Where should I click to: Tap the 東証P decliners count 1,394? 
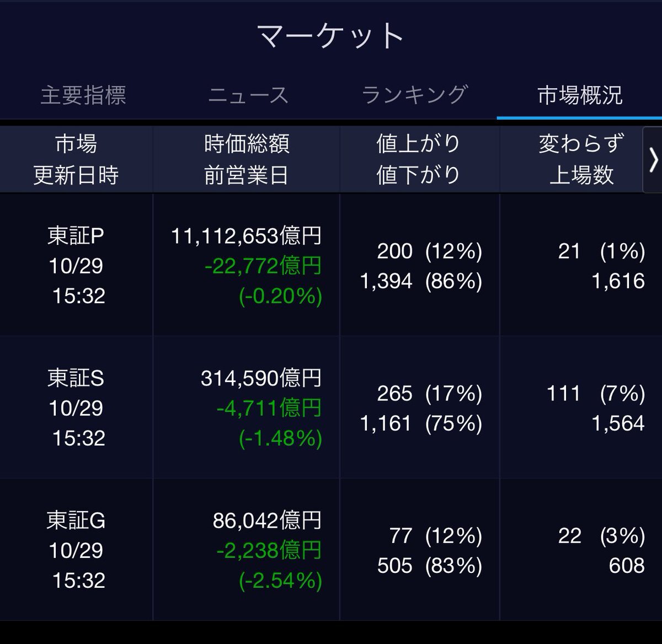tap(386, 281)
